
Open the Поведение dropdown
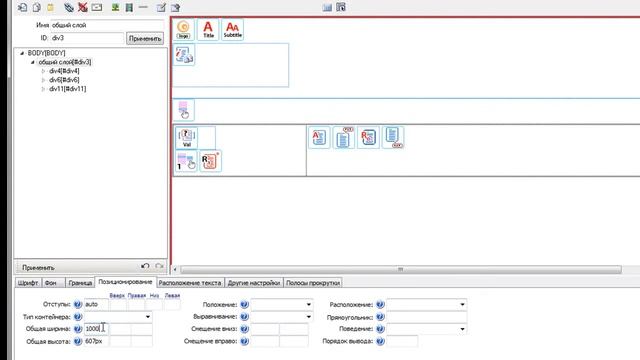point(462,329)
